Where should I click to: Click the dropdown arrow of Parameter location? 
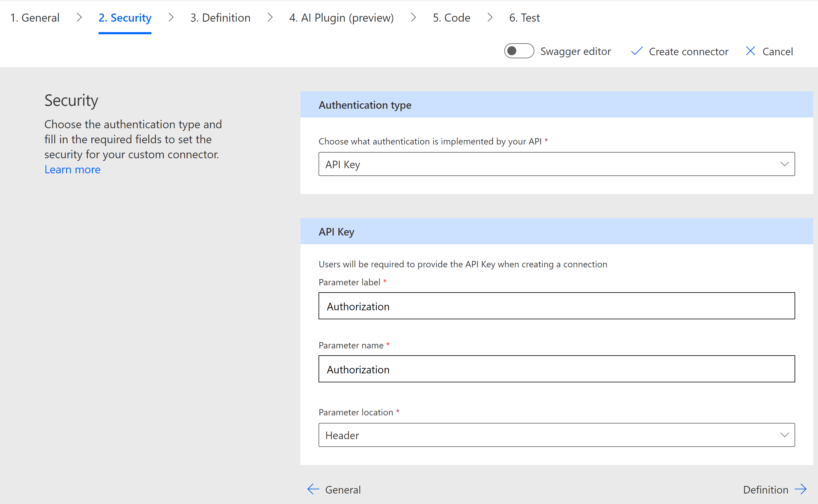(784, 435)
